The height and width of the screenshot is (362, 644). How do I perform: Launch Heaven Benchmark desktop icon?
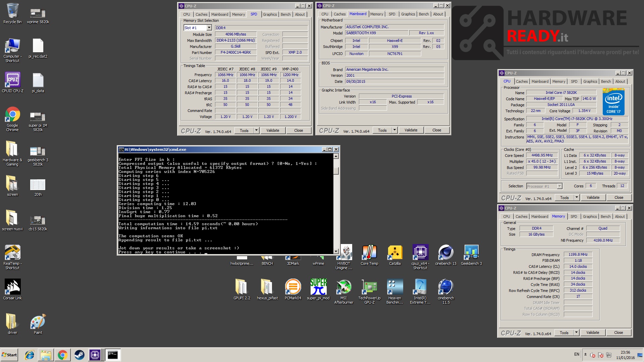(395, 292)
